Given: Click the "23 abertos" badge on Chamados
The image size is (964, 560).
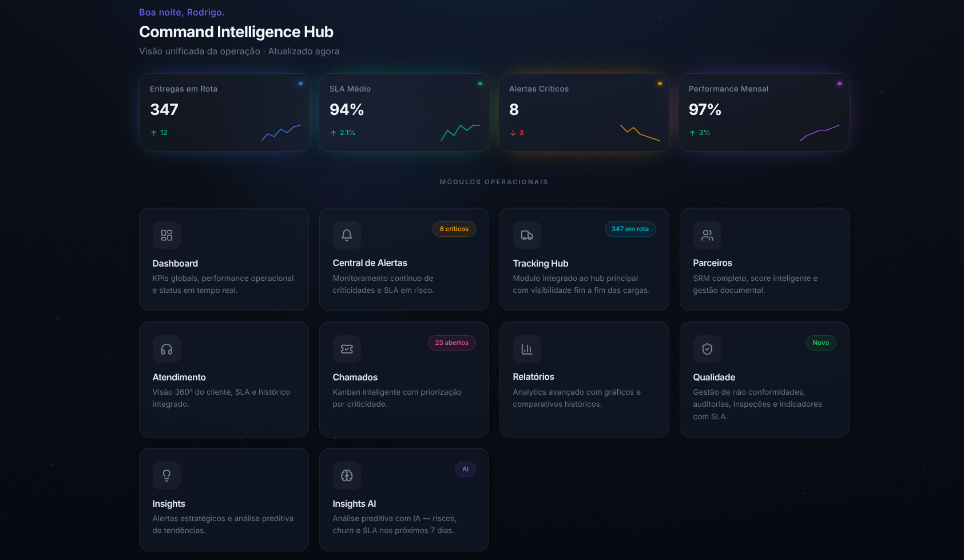Looking at the screenshot, I should click(451, 343).
